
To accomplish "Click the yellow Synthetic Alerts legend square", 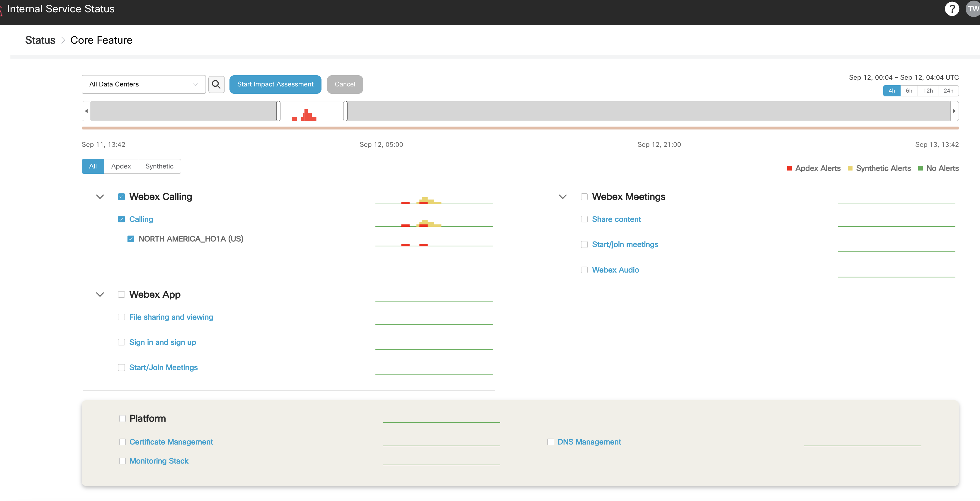I will [850, 168].
